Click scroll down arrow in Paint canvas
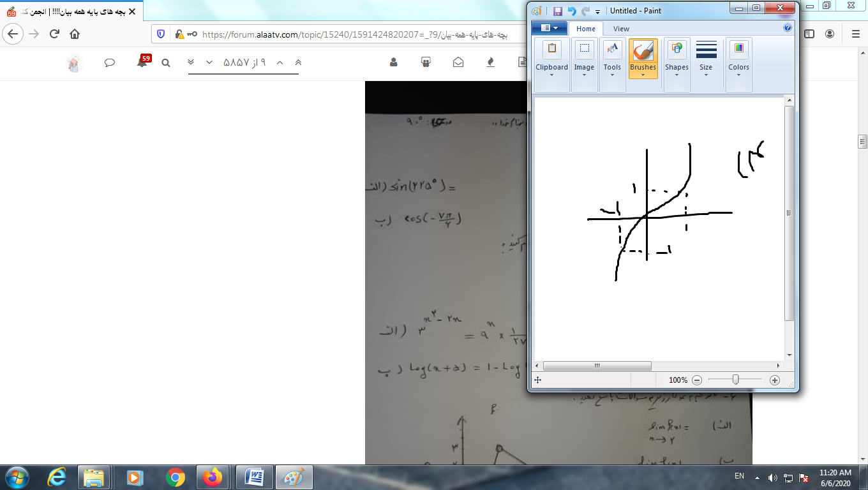Screen dimensions: 868x490 (789, 355)
